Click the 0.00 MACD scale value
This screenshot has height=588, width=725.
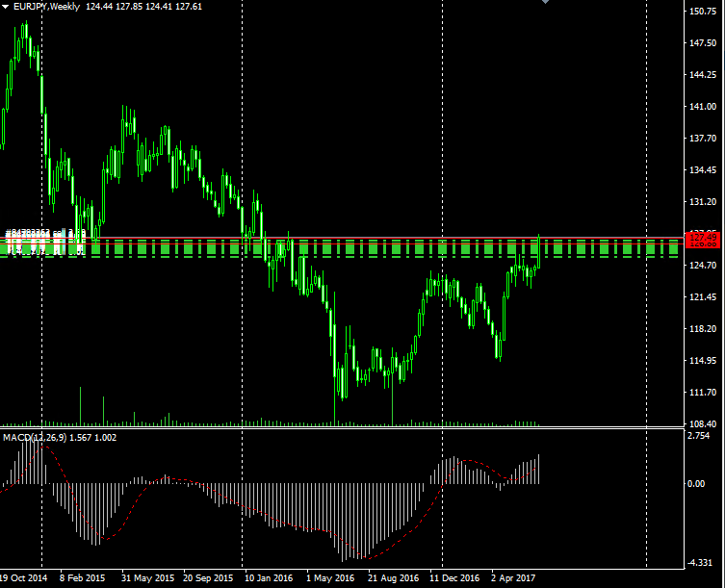coord(696,483)
